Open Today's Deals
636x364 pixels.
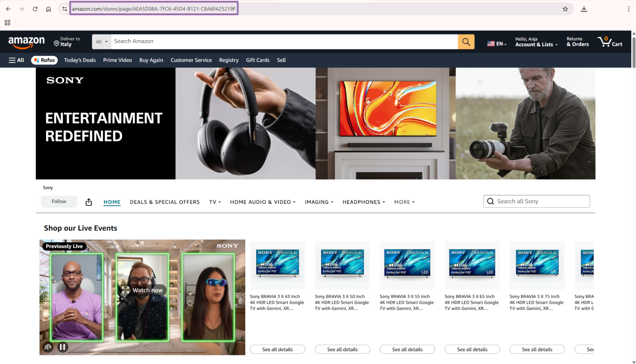[x=80, y=60]
